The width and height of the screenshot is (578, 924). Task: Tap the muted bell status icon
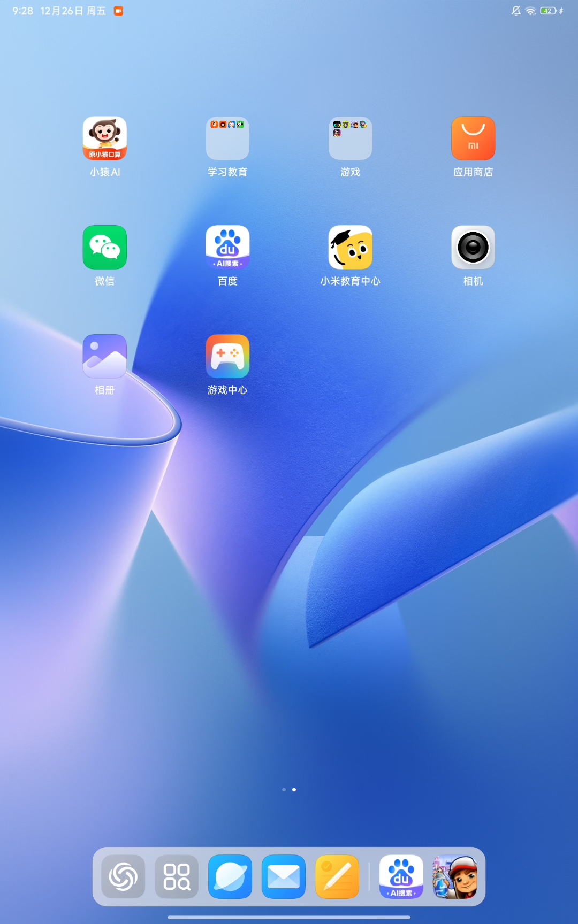click(x=516, y=11)
